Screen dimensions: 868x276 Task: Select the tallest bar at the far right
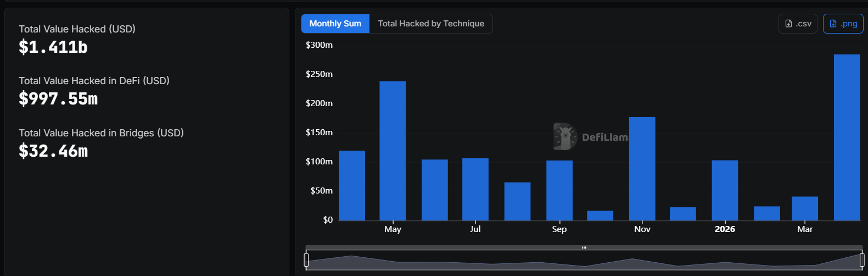pyautogui.click(x=847, y=137)
